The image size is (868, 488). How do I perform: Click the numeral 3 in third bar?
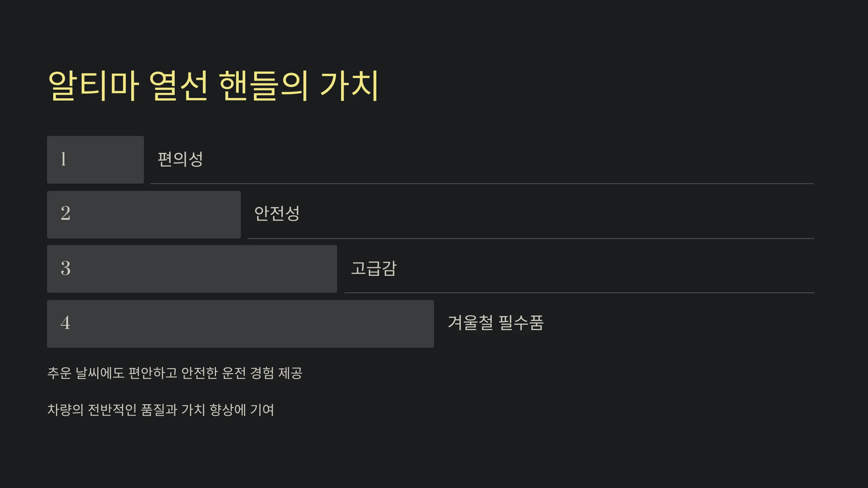pos(65,268)
